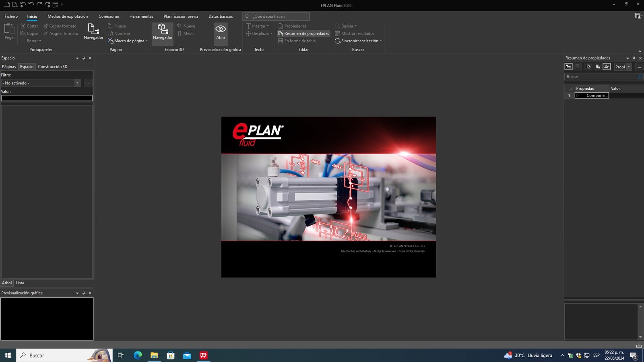Open the Macro de página dropdown

tap(128, 41)
